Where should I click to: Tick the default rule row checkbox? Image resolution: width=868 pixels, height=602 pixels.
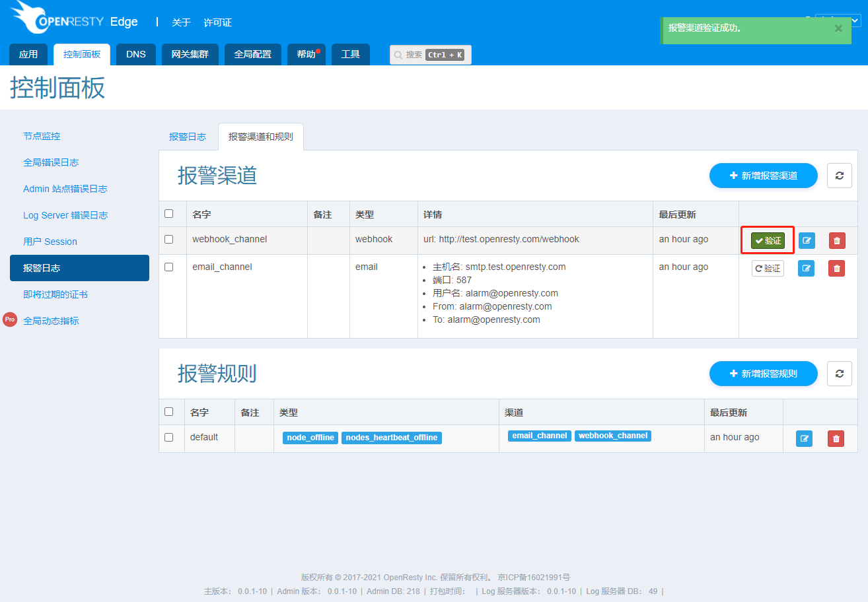(168, 437)
